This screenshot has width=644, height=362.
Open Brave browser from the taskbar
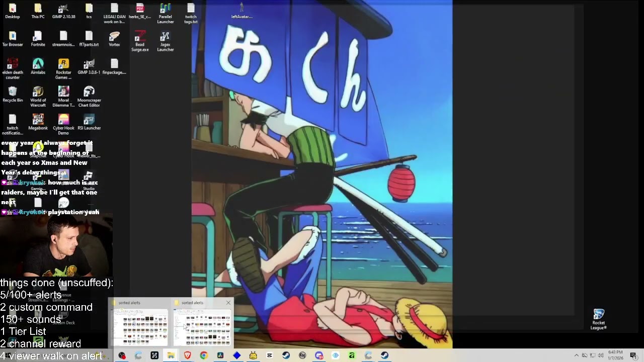[x=187, y=355]
